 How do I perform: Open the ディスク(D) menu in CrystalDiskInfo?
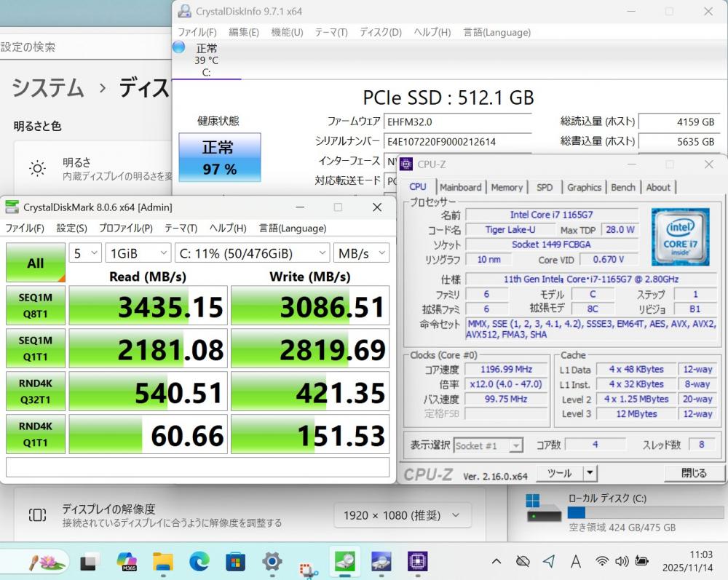(x=380, y=32)
